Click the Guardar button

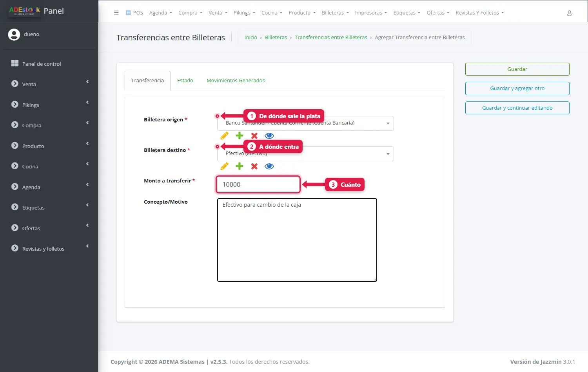click(517, 69)
